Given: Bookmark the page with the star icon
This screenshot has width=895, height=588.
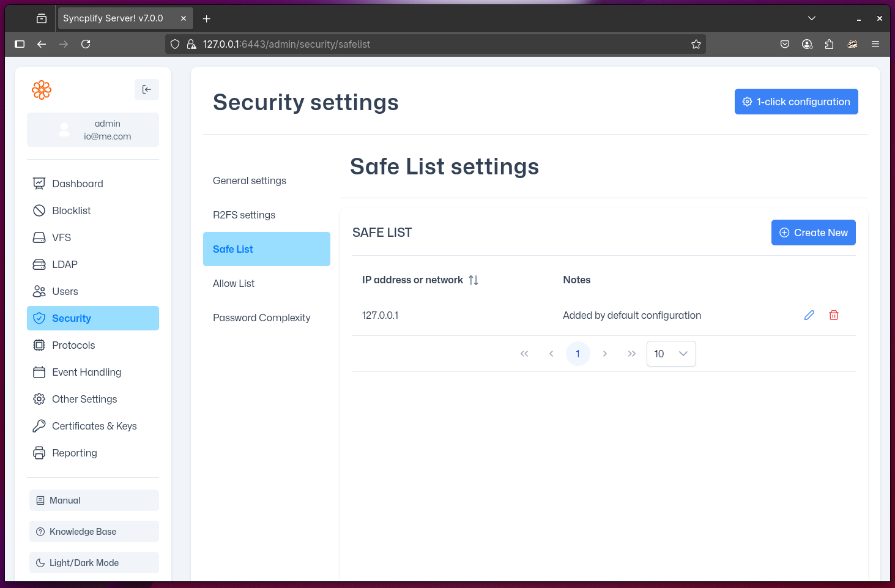Looking at the screenshot, I should point(696,44).
